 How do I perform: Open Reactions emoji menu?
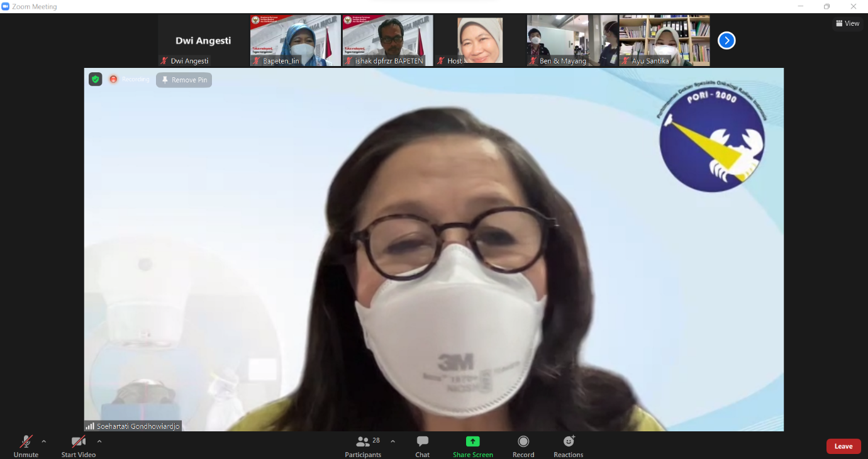click(569, 446)
